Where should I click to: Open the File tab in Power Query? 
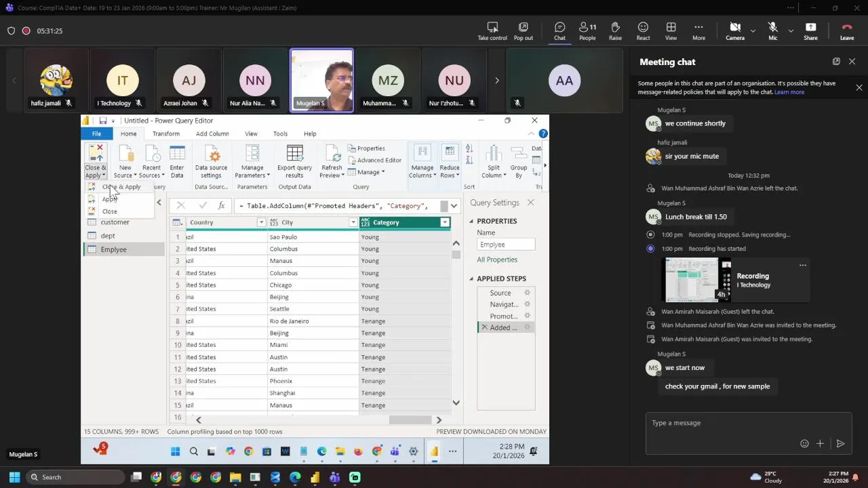pyautogui.click(x=96, y=134)
